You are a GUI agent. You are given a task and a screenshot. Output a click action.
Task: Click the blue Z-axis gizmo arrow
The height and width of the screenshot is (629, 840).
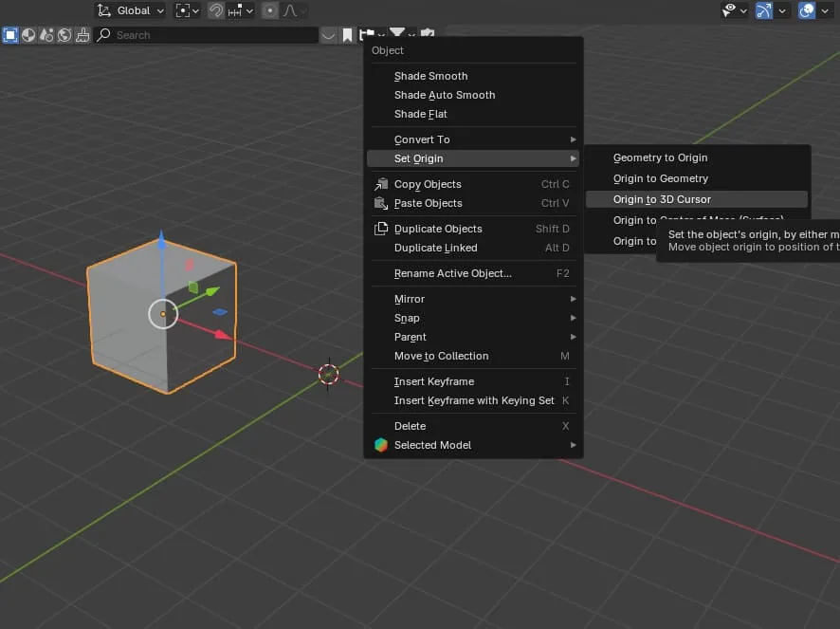pyautogui.click(x=162, y=241)
